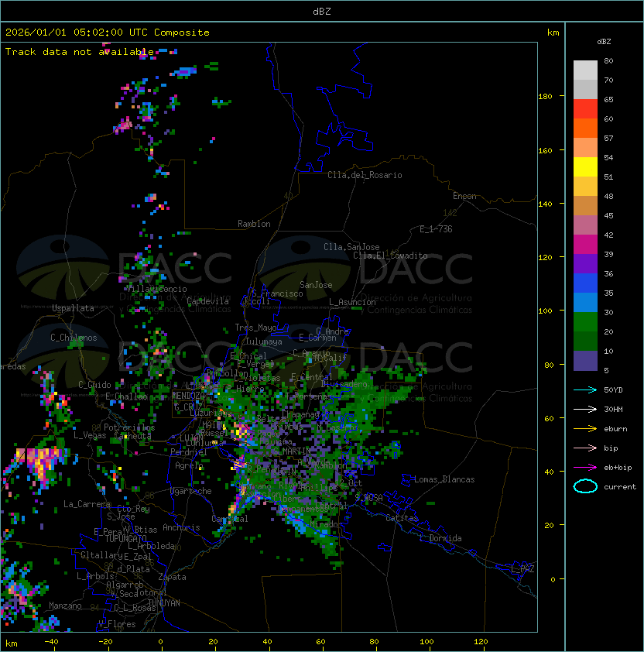This screenshot has width=644, height=652.
Task: Click the 'km' unit label at top right
Action: (553, 33)
